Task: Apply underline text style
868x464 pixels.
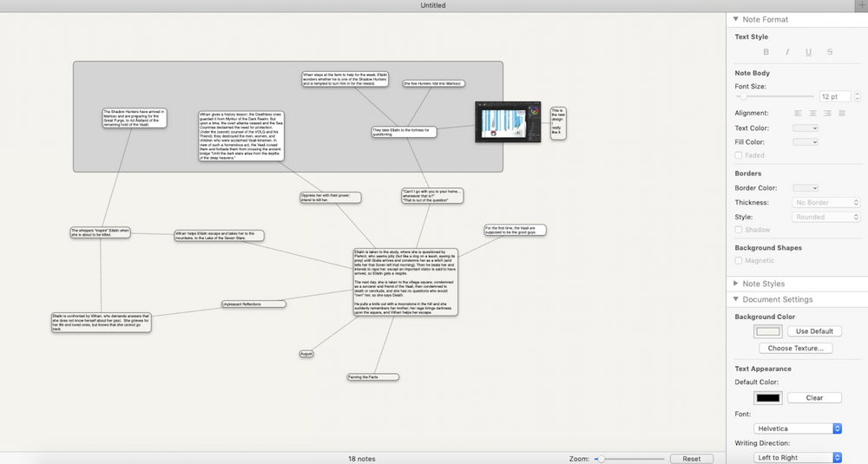Action: click(808, 52)
